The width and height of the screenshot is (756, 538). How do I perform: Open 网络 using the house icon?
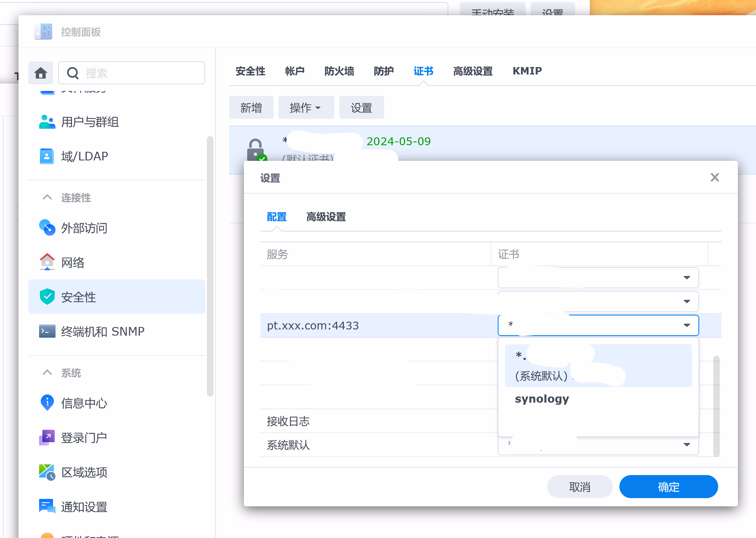click(47, 262)
